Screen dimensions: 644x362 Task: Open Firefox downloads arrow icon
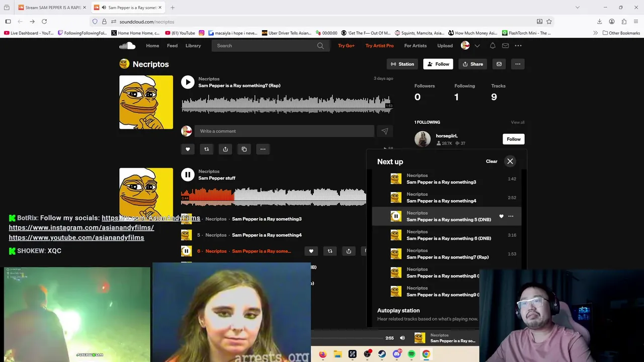599,22
